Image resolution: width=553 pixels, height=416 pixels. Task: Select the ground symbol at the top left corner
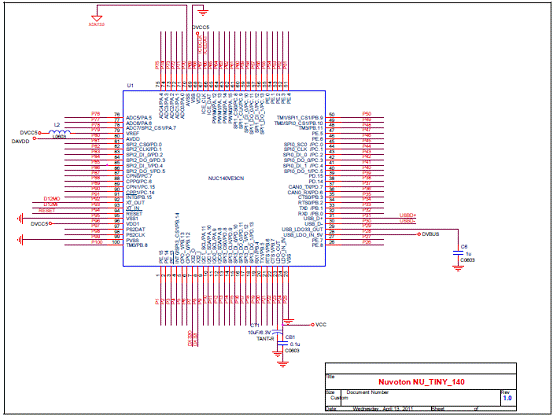(x=96, y=18)
